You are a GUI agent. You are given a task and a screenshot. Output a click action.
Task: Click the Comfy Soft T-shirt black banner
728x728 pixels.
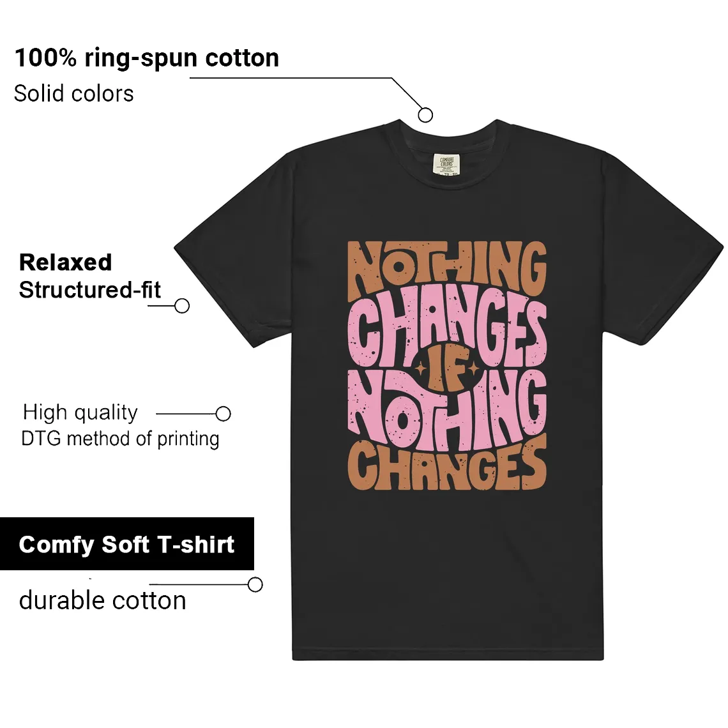pyautogui.click(x=126, y=543)
